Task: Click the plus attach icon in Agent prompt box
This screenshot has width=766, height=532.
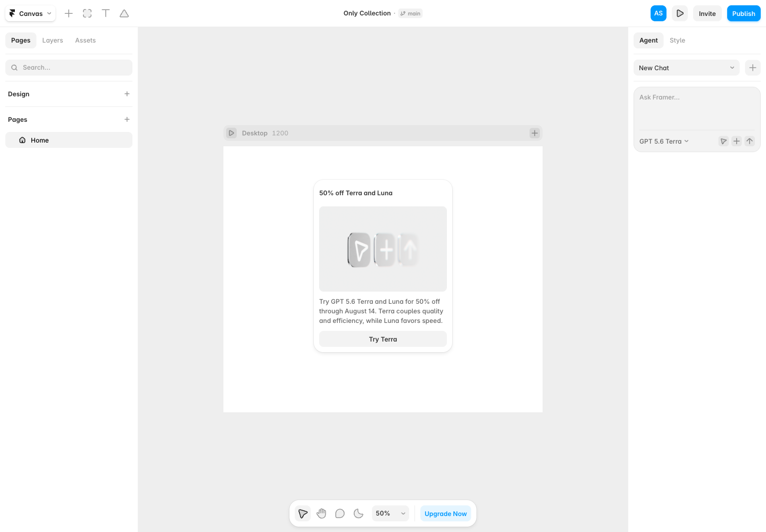Action: [x=737, y=141]
